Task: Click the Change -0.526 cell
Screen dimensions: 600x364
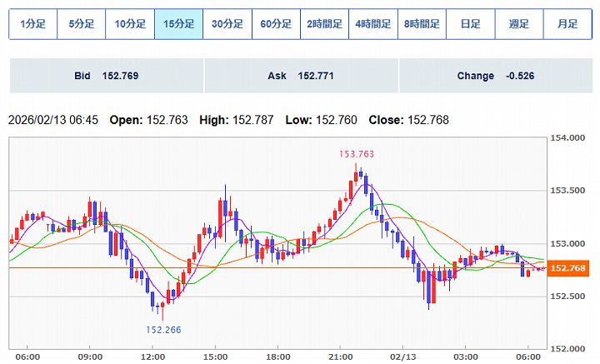Action: 495,76
